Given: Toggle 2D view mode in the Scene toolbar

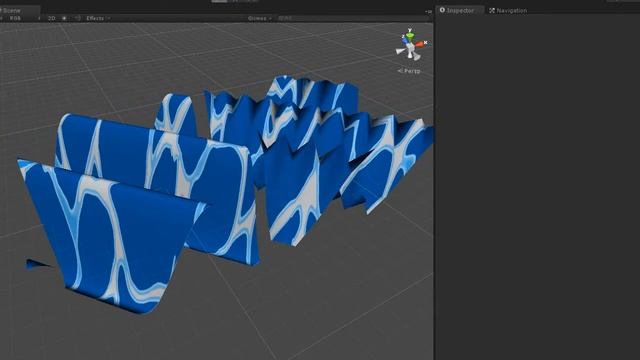Looking at the screenshot, I should tap(52, 18).
